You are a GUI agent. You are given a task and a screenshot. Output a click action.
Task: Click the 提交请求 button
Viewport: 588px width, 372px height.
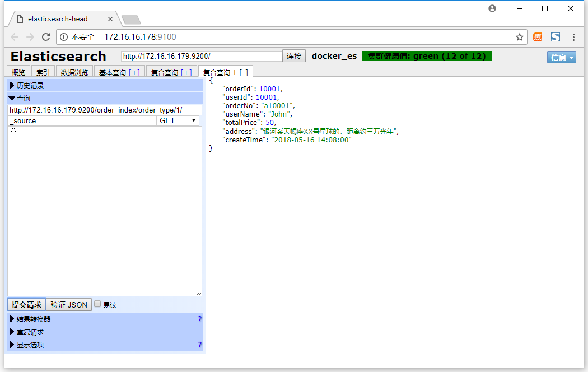[26, 305]
